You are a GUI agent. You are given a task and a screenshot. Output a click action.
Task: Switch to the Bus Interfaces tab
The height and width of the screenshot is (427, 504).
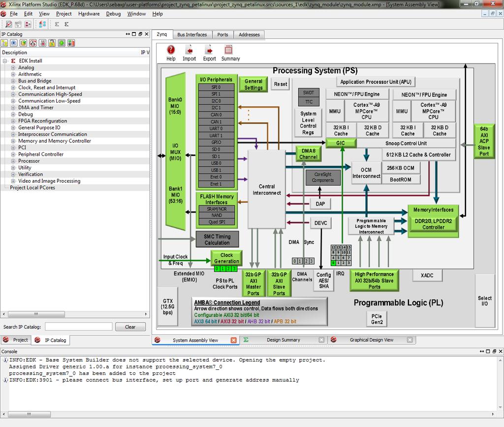[192, 35]
